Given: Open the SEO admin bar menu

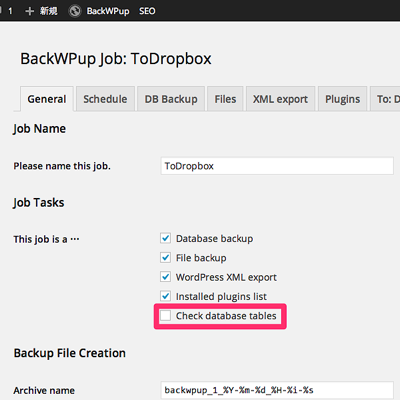Looking at the screenshot, I should pos(147,11).
